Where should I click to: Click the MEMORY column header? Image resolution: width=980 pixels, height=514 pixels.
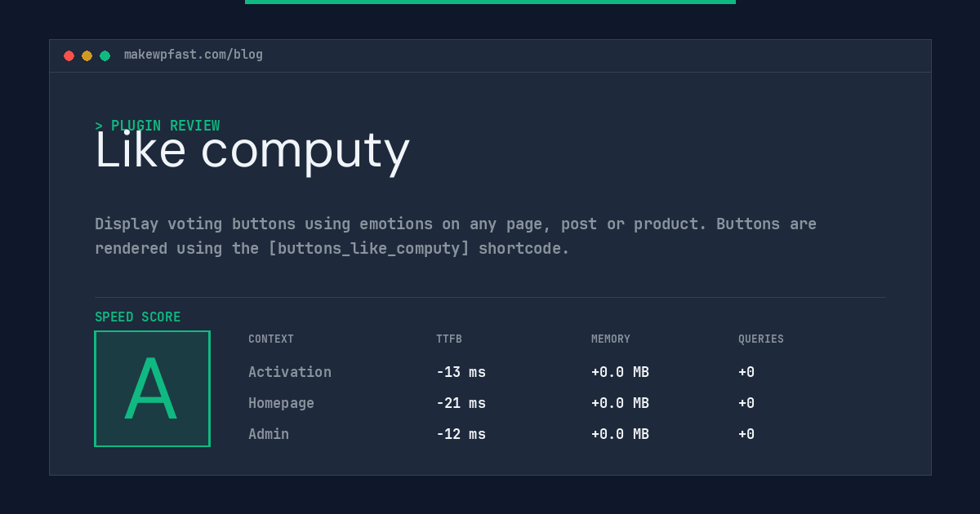[611, 339]
